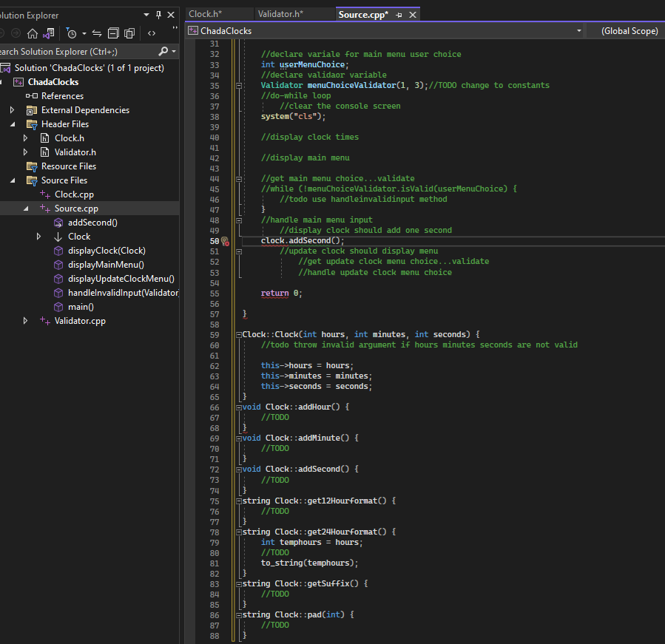Expand the Validator.cpp tree node
The width and height of the screenshot is (665, 644).
26,321
